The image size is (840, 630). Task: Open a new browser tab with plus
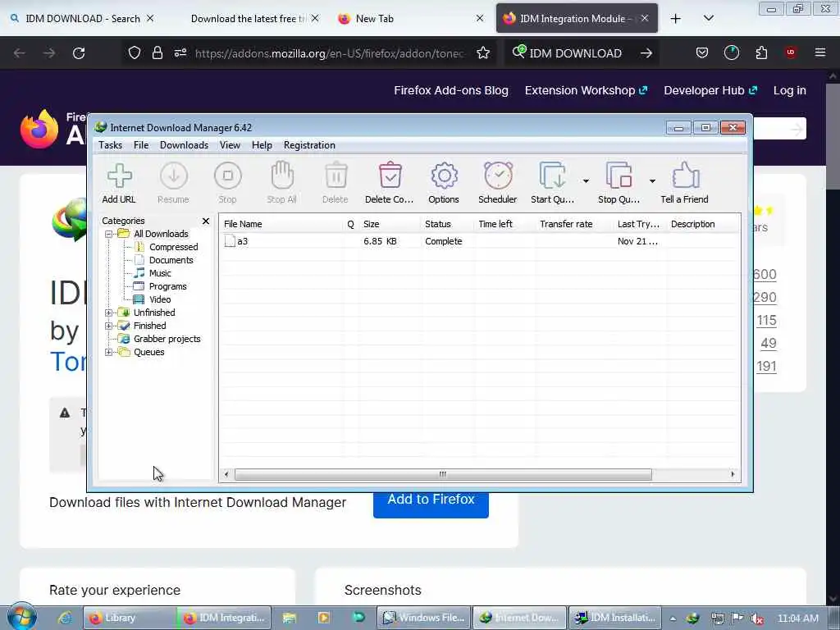676,19
